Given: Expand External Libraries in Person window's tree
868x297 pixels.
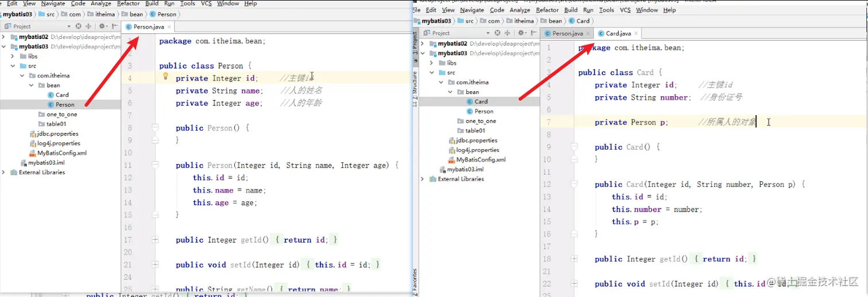Looking at the screenshot, I should pyautogui.click(x=4, y=172).
